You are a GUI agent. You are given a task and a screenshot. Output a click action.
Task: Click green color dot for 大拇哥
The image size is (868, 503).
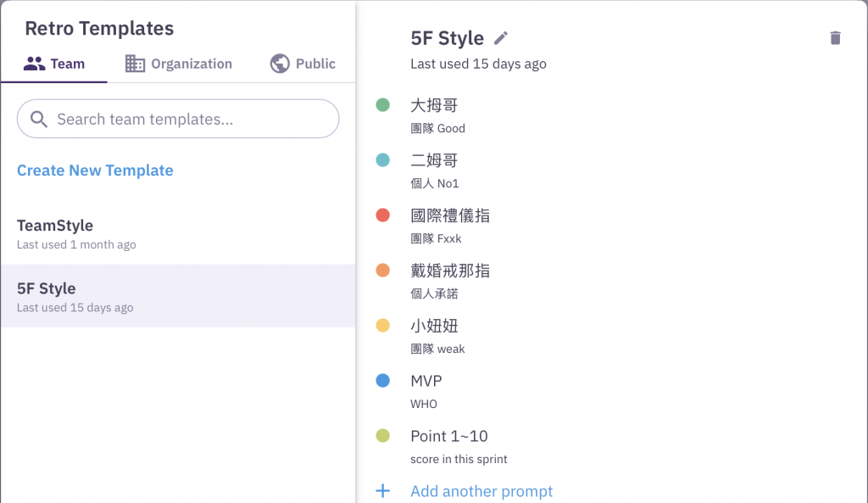382,105
